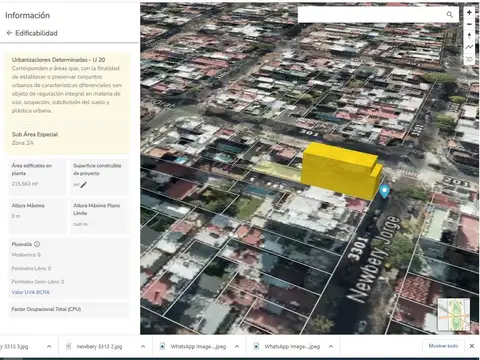Screen dimensions: 480x360
Task: Click the Urbanizaciones Determinadas - U 20 heading
Action: 58,60
